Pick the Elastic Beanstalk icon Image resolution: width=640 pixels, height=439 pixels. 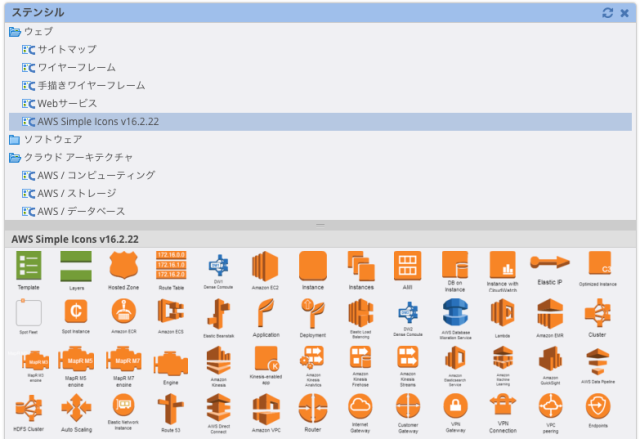(x=218, y=314)
